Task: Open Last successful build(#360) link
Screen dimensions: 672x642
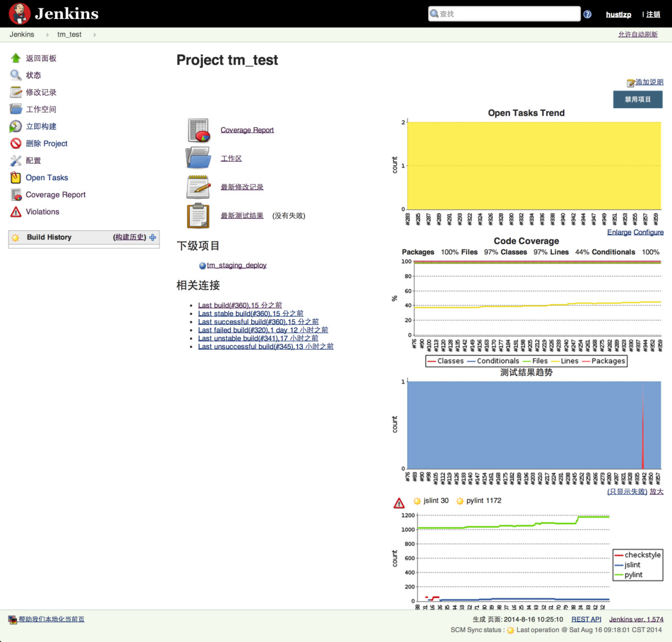Action: click(x=258, y=322)
